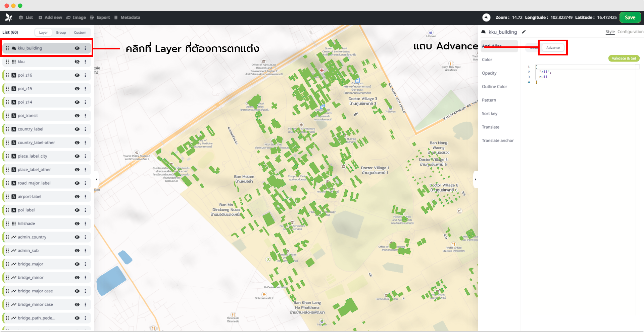Open more options for bridge_major layer

point(85,264)
